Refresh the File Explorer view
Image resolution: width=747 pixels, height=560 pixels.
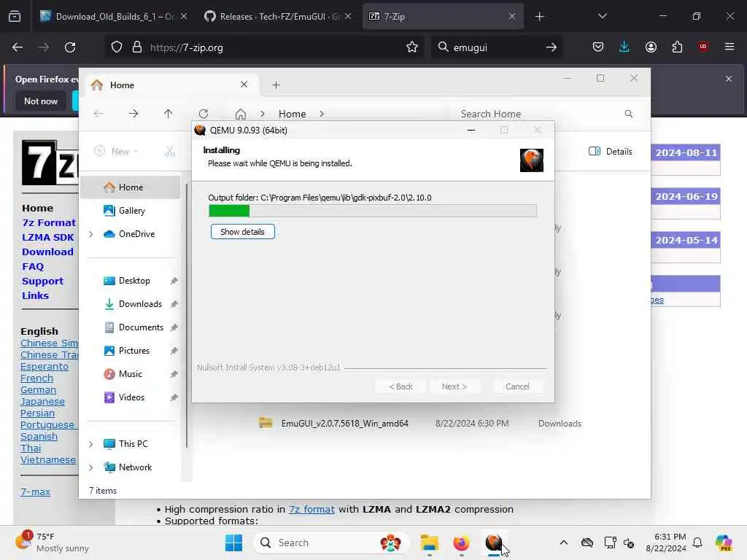tap(204, 113)
